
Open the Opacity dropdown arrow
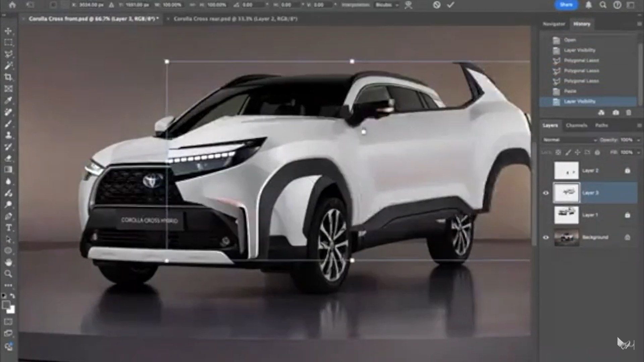pyautogui.click(x=638, y=140)
